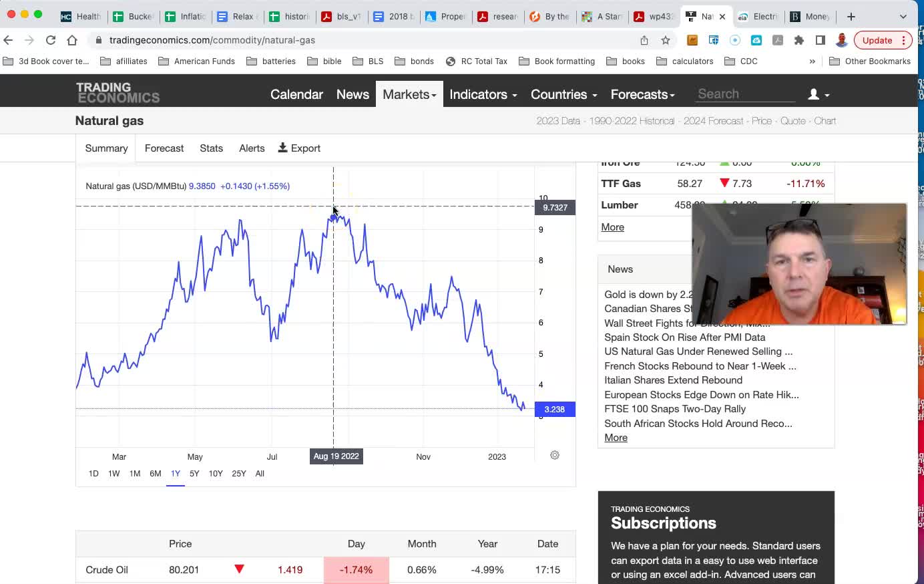Image resolution: width=924 pixels, height=584 pixels.
Task: Set chart range to 1Y
Action: pyautogui.click(x=176, y=473)
